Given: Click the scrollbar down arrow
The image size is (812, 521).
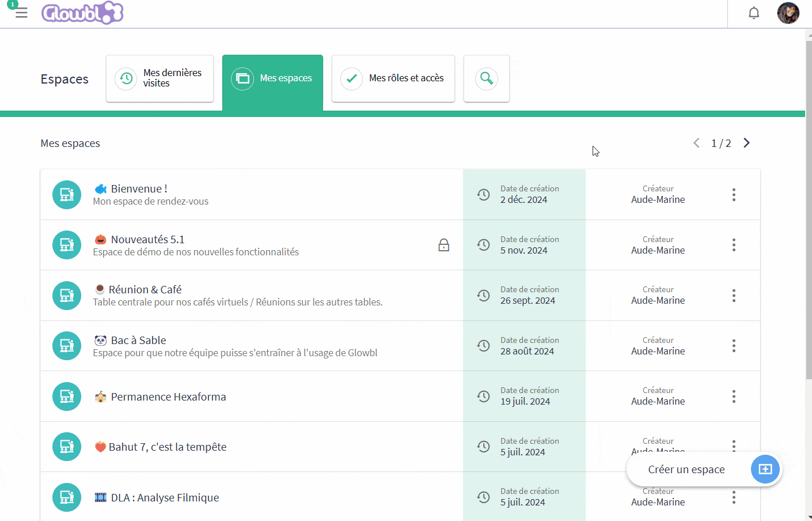Looking at the screenshot, I should 809,517.
